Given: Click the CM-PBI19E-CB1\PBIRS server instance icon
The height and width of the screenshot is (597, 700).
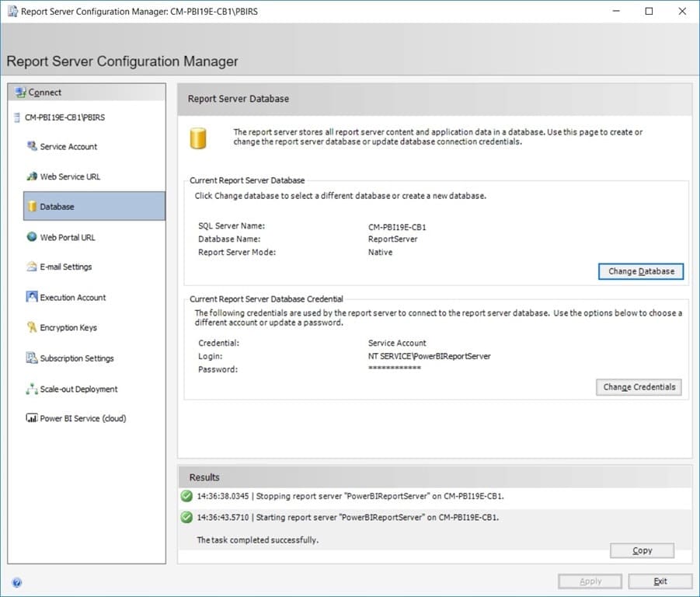Looking at the screenshot, I should [17, 117].
